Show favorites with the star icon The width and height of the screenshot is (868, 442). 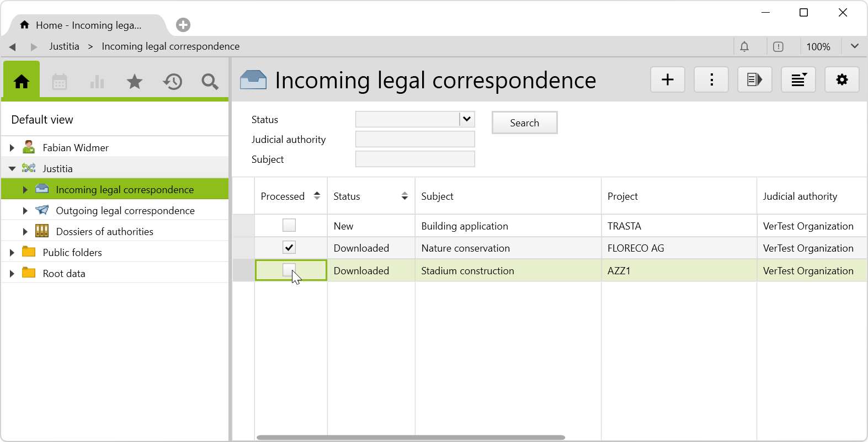click(135, 82)
